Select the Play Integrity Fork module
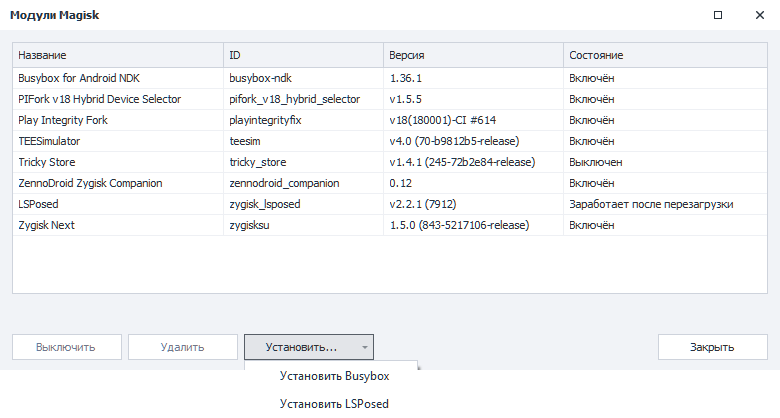Screen dimensions: 780x418 390,120
